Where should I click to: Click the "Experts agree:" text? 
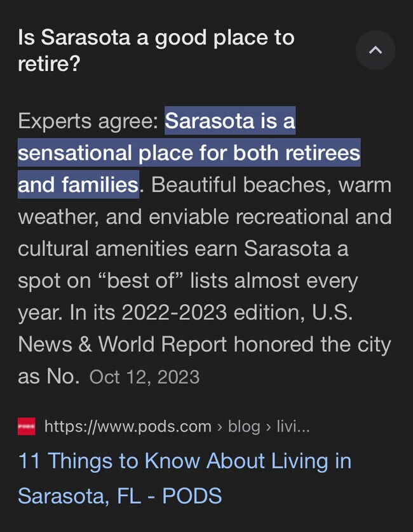click(x=88, y=121)
